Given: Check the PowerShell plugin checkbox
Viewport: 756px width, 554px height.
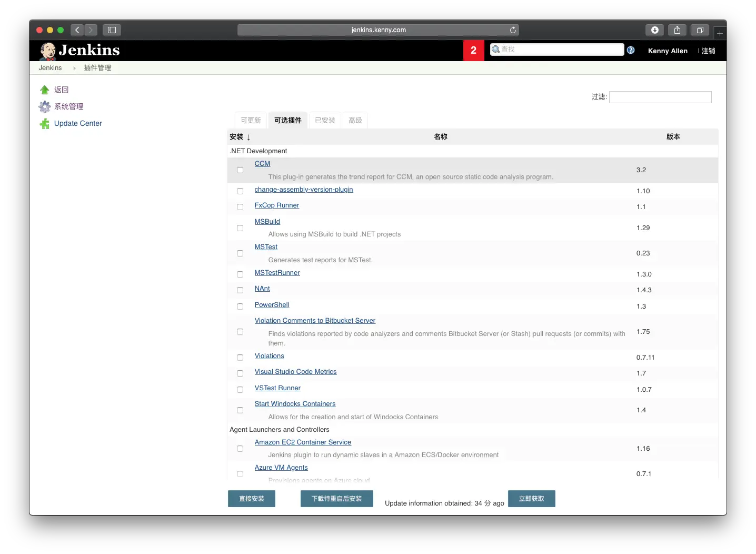Looking at the screenshot, I should 240,306.
